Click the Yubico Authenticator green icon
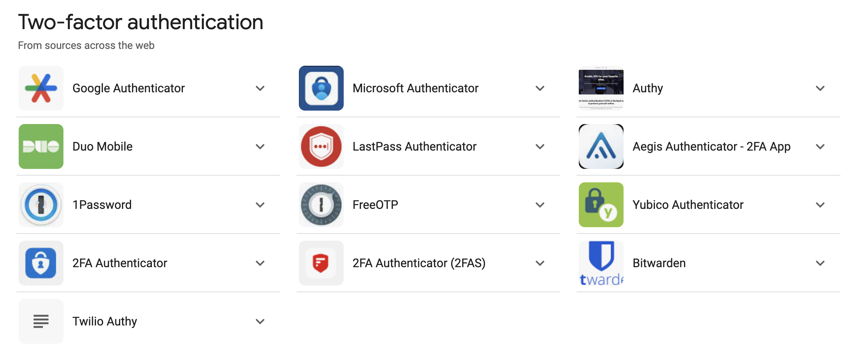Viewport: 868px width, 352px height. [601, 205]
